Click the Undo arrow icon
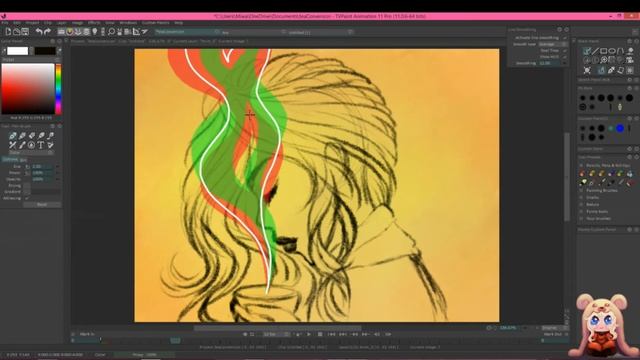 [39, 31]
